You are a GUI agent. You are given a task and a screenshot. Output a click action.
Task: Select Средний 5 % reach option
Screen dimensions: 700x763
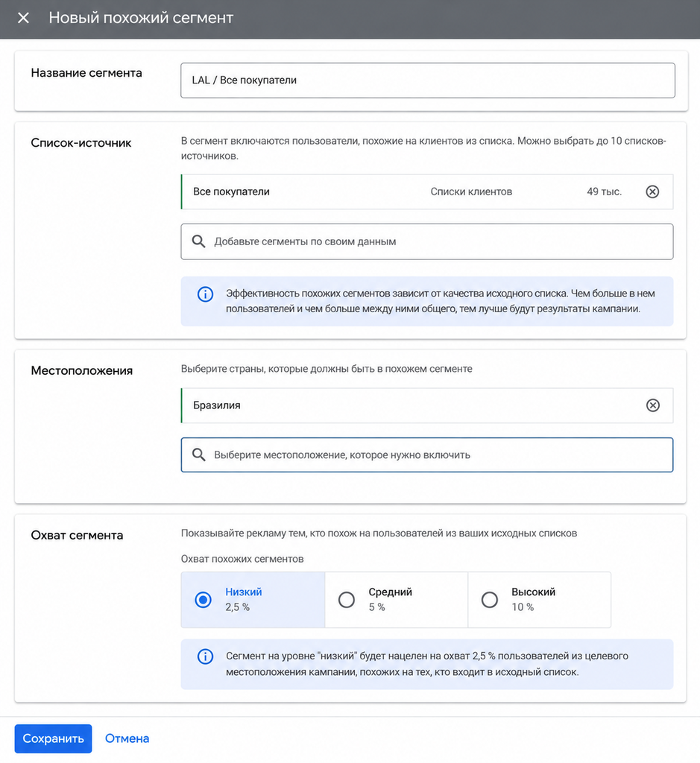(x=397, y=600)
